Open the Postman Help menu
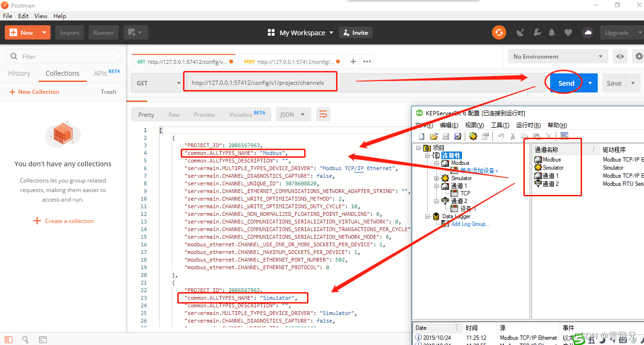Screen dimensions: 644x345 [60, 16]
